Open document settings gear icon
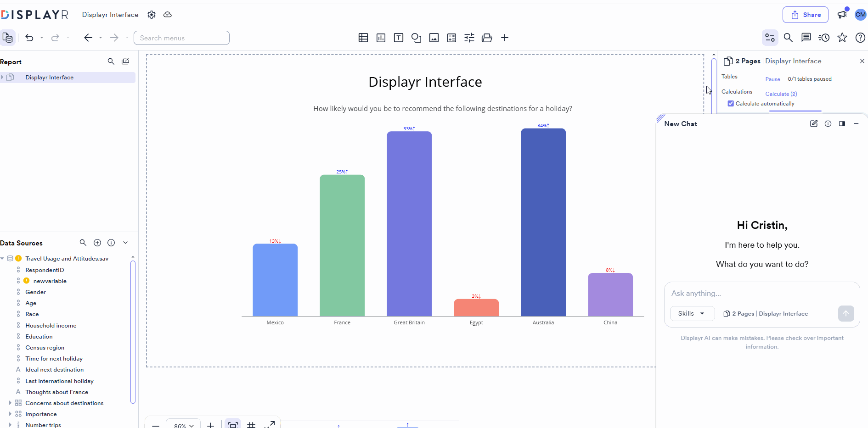The height and width of the screenshot is (428, 868). click(x=152, y=15)
